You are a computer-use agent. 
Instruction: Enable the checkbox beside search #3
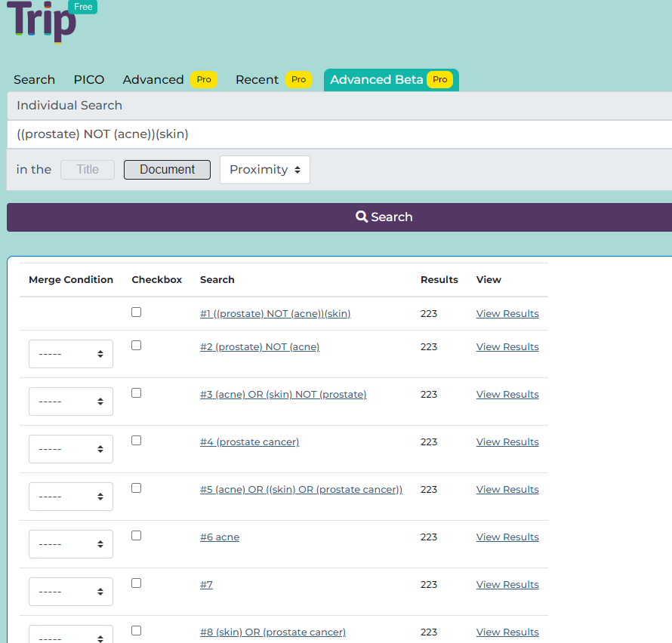click(x=136, y=392)
